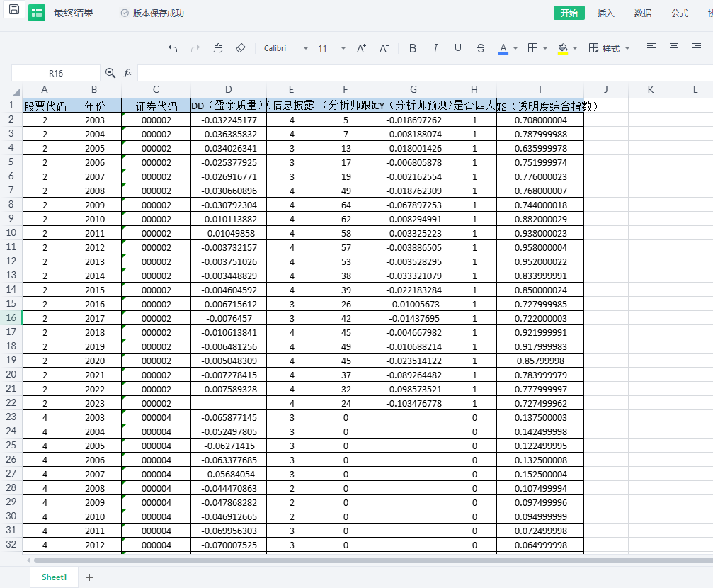713x588 pixels.
Task: Open the fill color dropdown arrow
Action: click(x=575, y=49)
